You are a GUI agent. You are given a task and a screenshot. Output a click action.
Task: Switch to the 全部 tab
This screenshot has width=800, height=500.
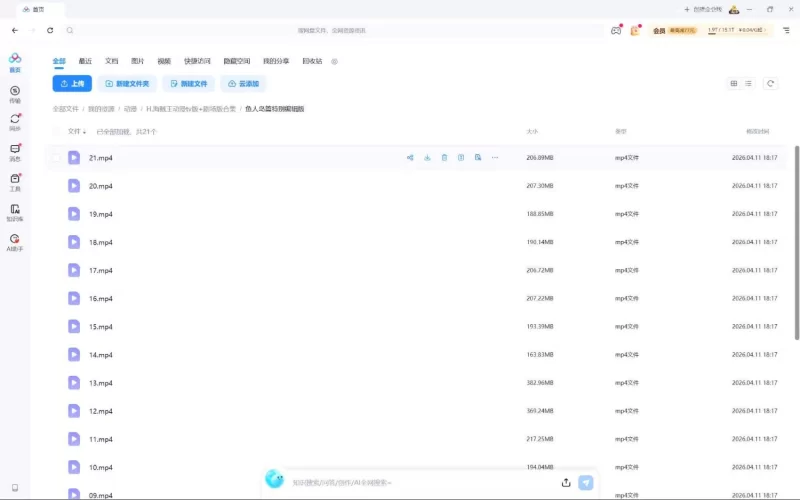coord(59,61)
